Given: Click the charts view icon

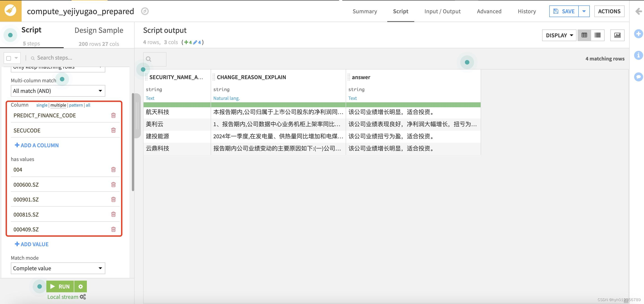Looking at the screenshot, I should click(x=617, y=35).
